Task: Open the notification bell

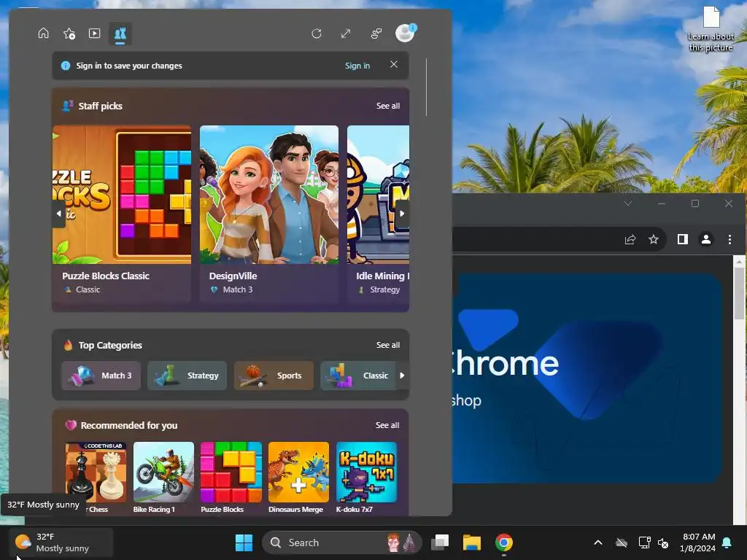Action: pyautogui.click(x=727, y=542)
